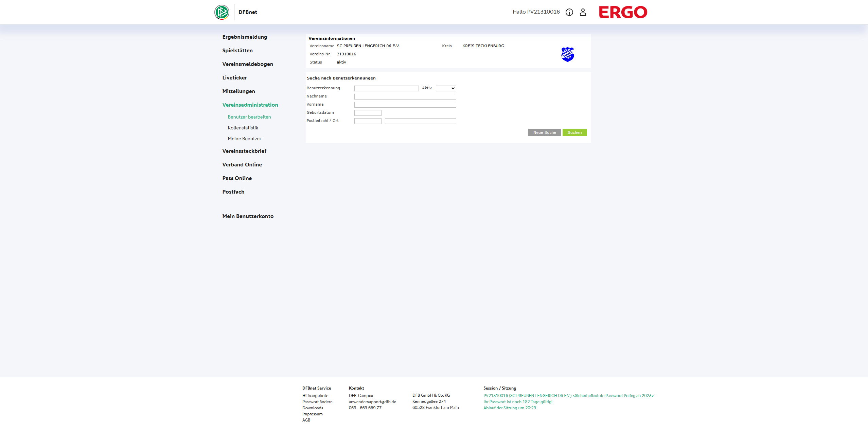Select the Geburtsdatum input field
The image size is (868, 431).
coord(368,113)
